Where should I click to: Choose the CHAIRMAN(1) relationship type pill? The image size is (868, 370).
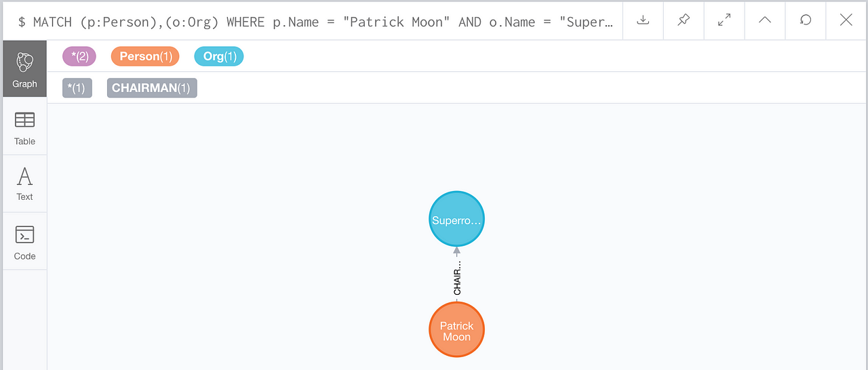coord(152,88)
